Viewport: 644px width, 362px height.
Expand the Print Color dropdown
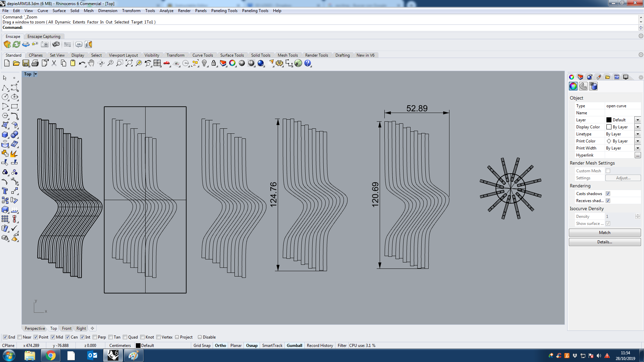pos(638,141)
